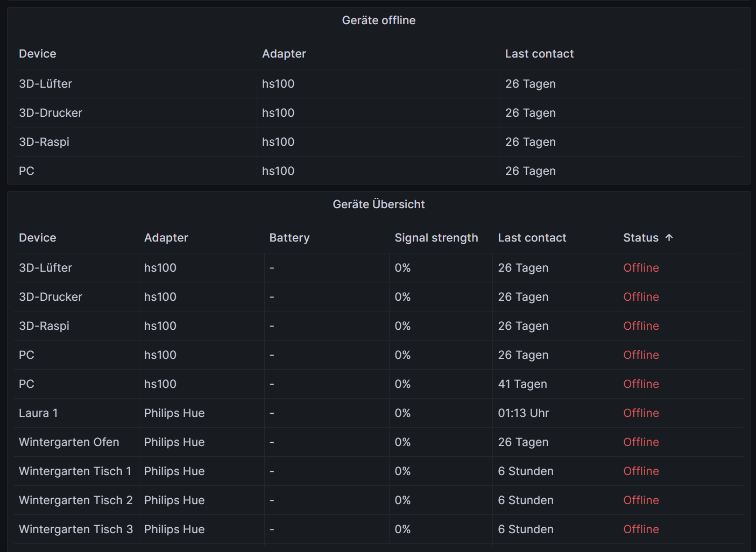
Task: Click 26 Tagen in Wintergarten Ofen row
Action: point(523,442)
